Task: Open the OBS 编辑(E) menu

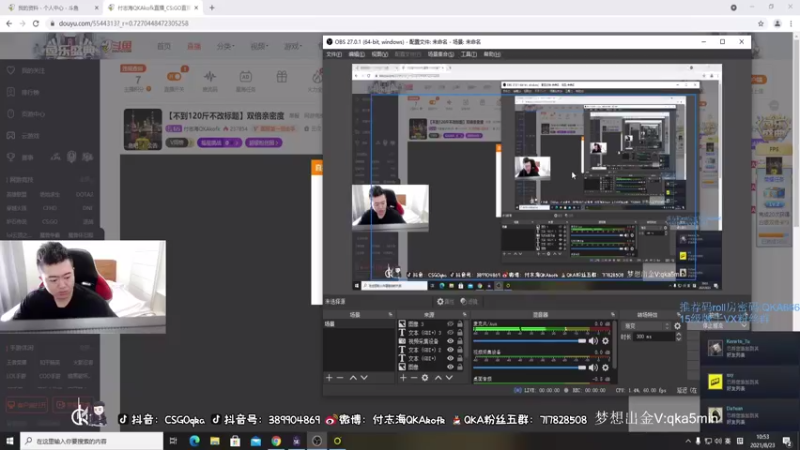Action: point(356,54)
